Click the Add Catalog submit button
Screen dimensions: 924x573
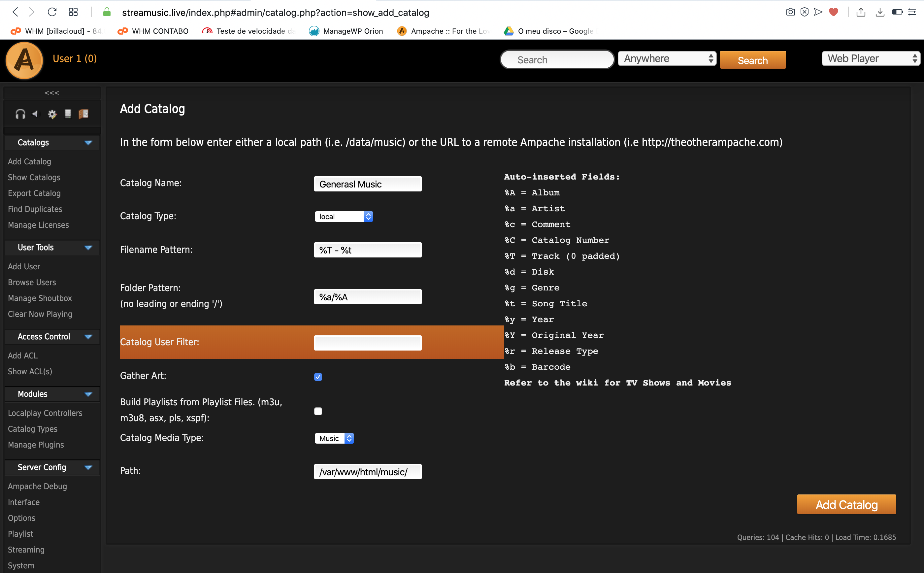pyautogui.click(x=846, y=504)
